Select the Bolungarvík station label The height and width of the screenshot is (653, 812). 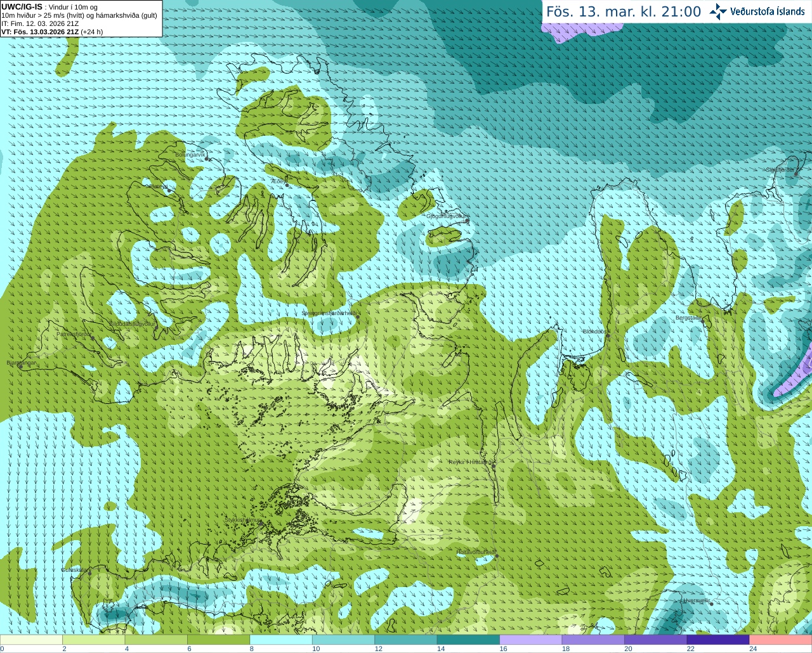[191, 155]
